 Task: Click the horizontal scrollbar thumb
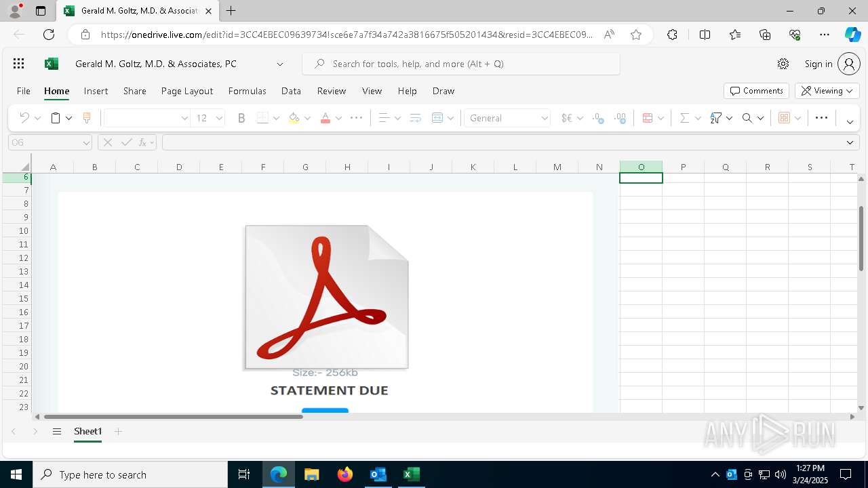click(173, 417)
